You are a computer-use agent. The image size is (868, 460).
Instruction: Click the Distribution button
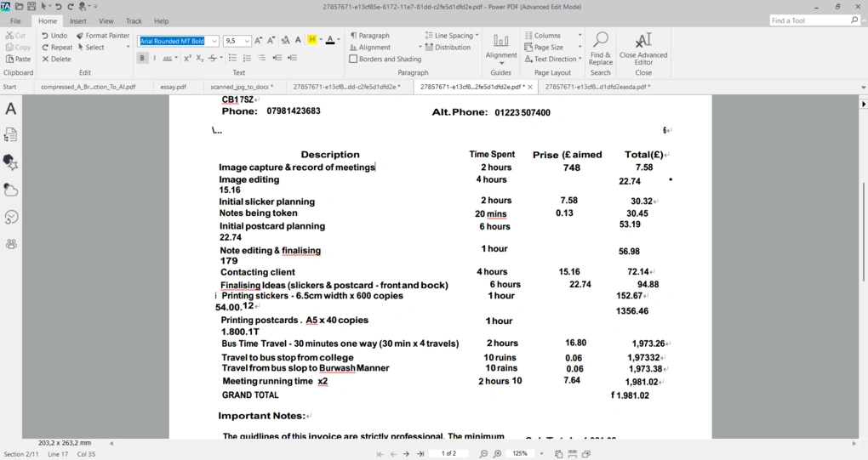click(448, 48)
